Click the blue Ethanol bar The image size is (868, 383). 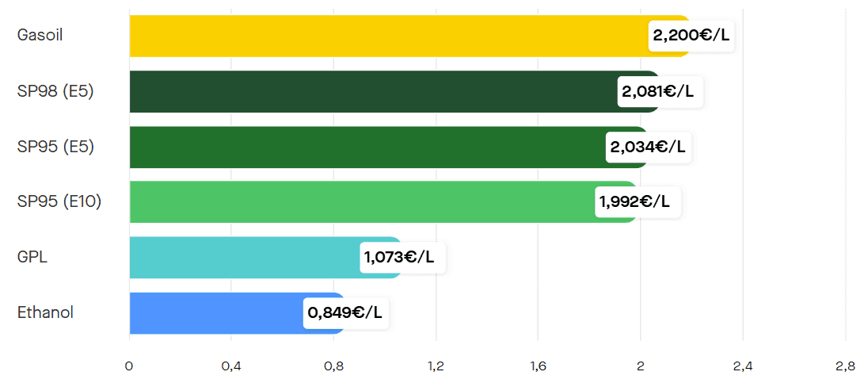pos(215,312)
